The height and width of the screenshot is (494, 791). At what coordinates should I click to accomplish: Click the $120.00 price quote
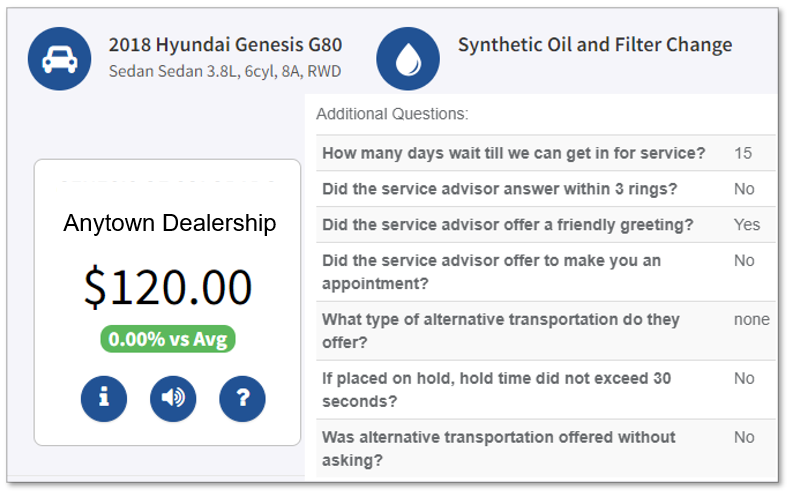pyautogui.click(x=168, y=287)
